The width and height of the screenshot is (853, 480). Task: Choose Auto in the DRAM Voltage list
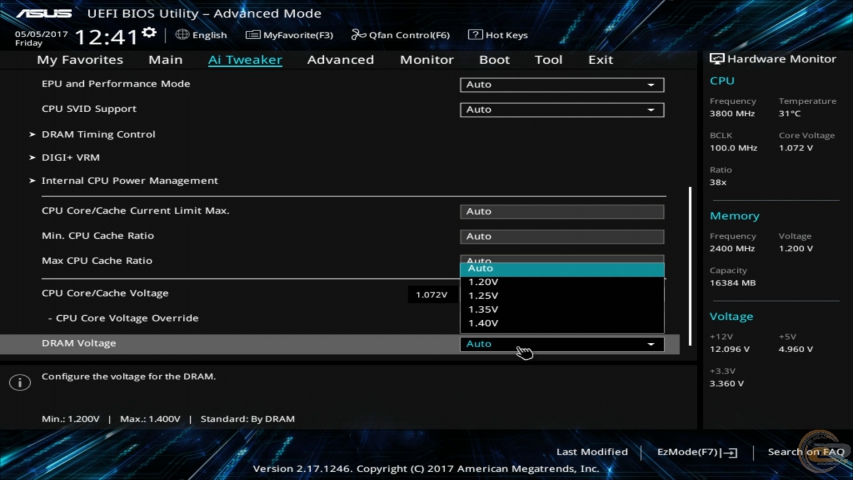562,268
